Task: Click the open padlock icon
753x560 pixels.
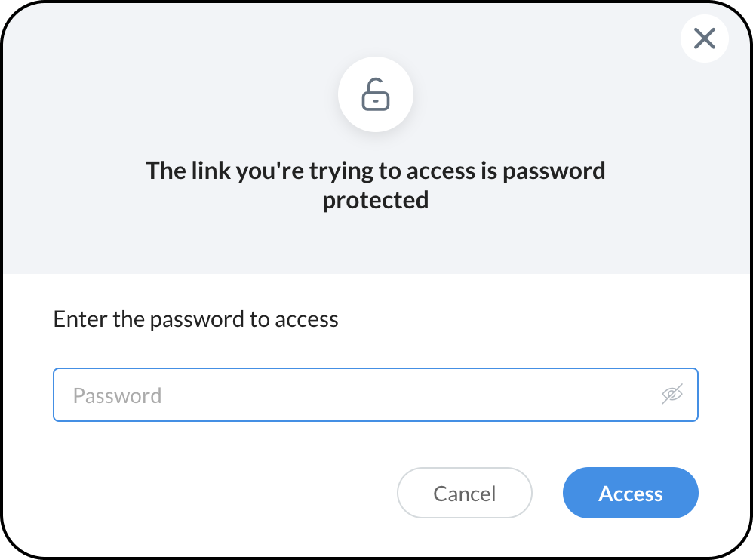Action: point(376,96)
